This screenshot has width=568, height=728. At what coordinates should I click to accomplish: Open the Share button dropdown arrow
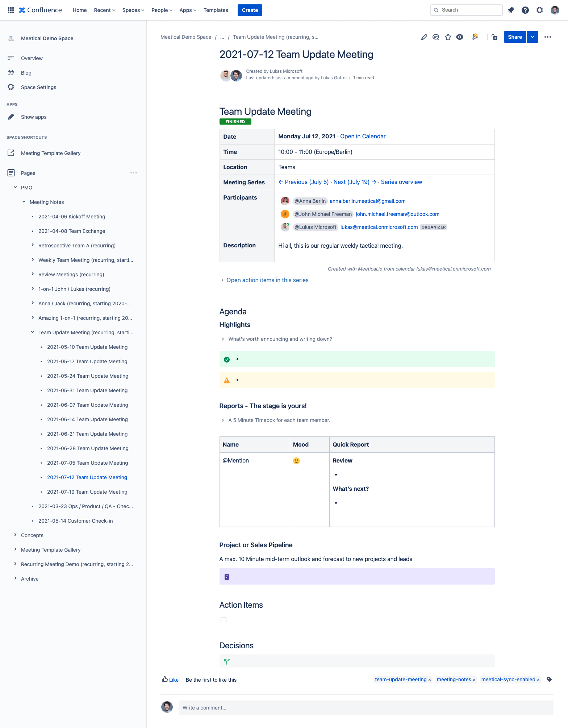[x=532, y=37]
